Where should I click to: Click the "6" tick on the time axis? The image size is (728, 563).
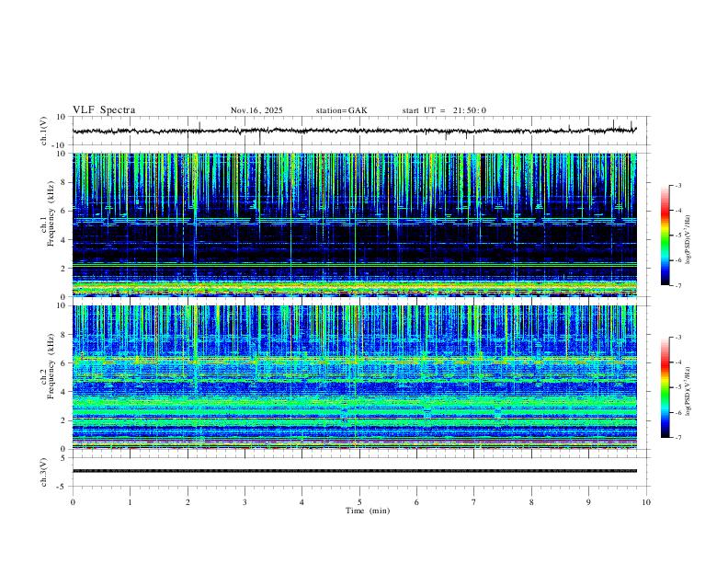pos(416,502)
